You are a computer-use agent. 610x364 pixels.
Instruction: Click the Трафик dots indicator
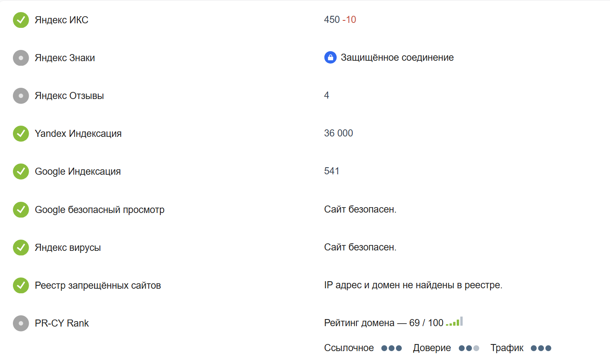click(x=541, y=348)
